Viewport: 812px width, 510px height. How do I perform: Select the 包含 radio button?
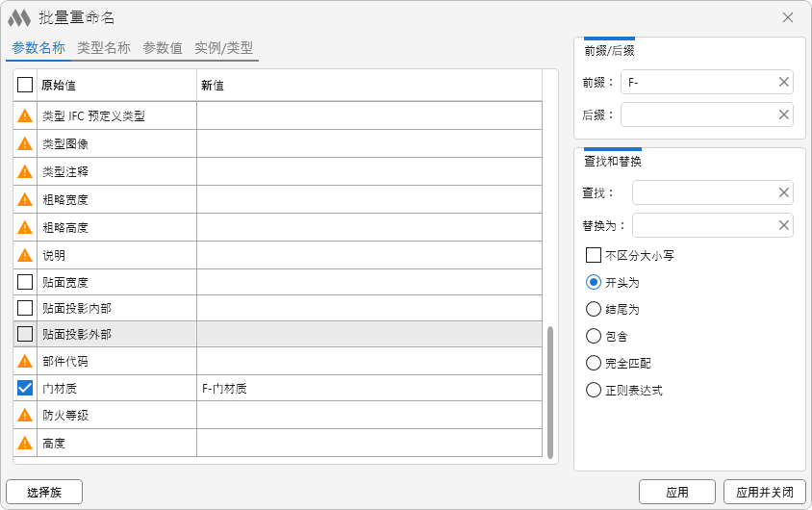coord(594,337)
